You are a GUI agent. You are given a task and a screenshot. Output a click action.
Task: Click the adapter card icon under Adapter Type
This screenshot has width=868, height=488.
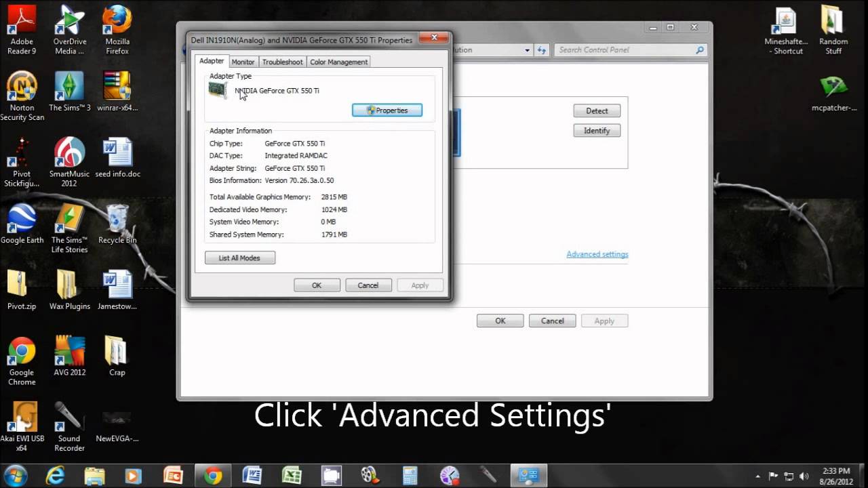click(x=218, y=91)
